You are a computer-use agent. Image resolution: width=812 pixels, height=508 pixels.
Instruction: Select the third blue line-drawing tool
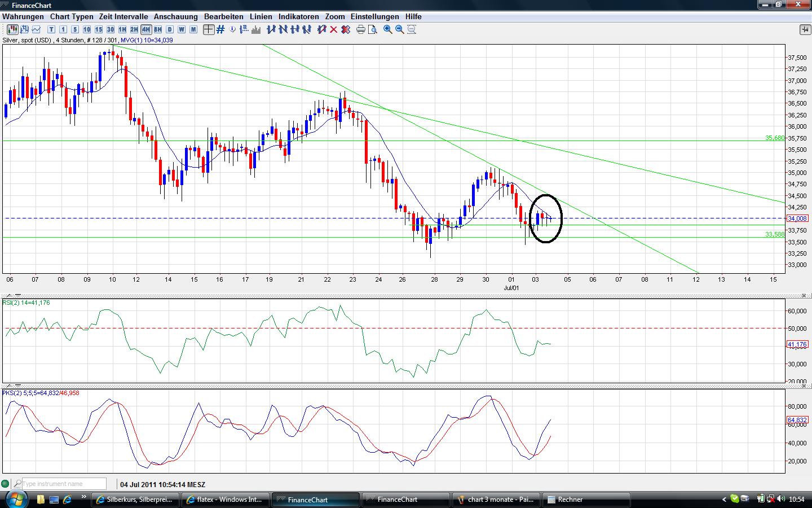click(294, 29)
